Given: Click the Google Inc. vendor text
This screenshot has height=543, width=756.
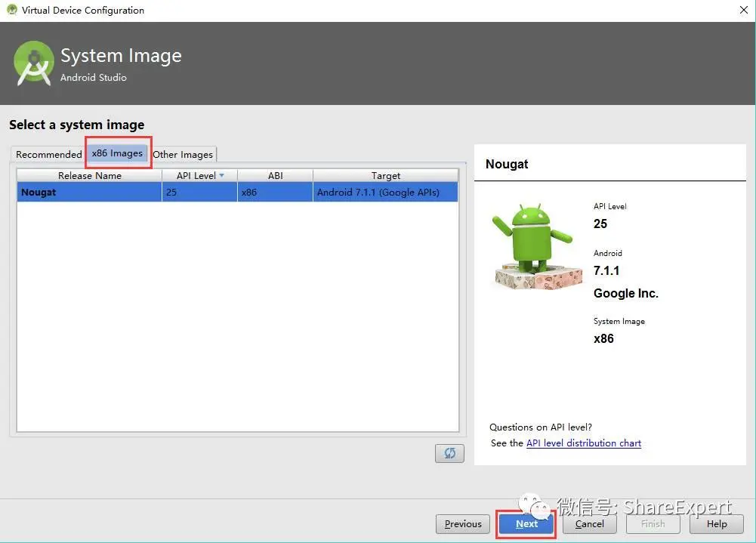Looking at the screenshot, I should [x=626, y=293].
